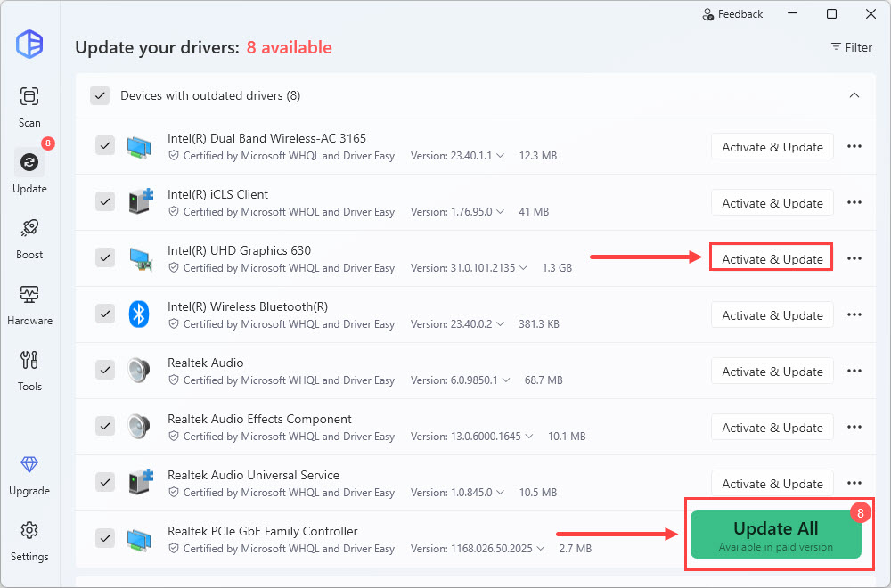Viewport: 891px width, 588px height.
Task: Activate & Update Intel Dual Band Wireless-AC
Action: click(772, 147)
